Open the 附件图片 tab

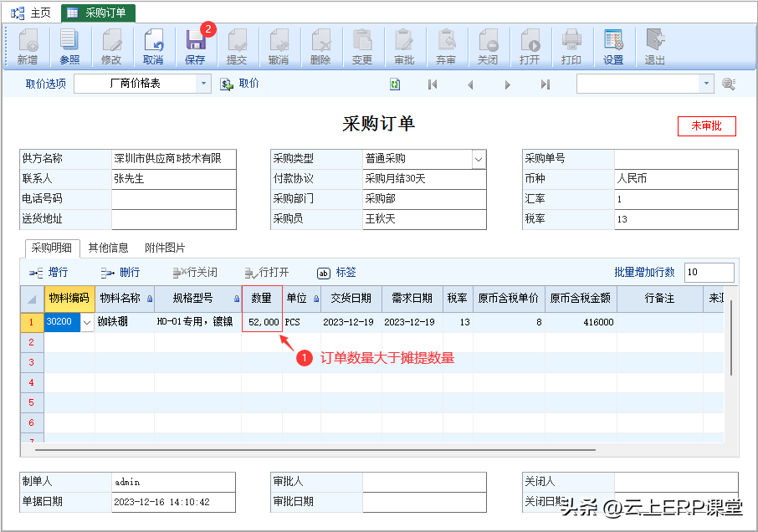click(x=165, y=248)
